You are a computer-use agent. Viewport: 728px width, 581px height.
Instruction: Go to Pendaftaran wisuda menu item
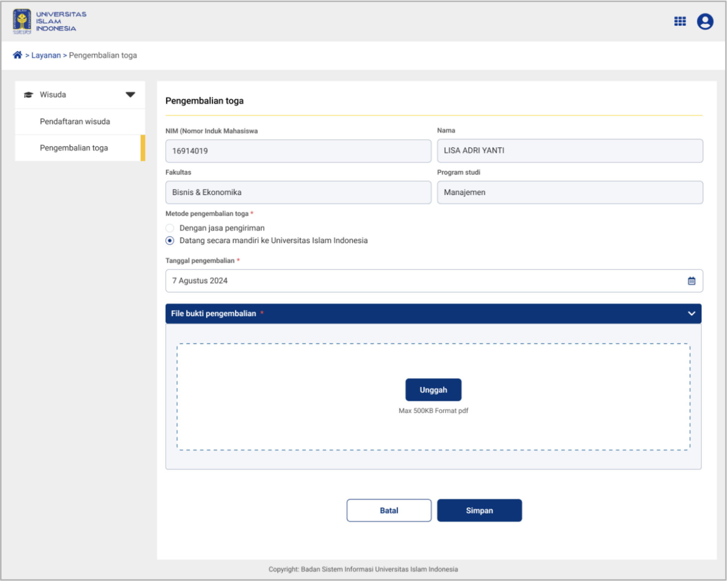[75, 122]
